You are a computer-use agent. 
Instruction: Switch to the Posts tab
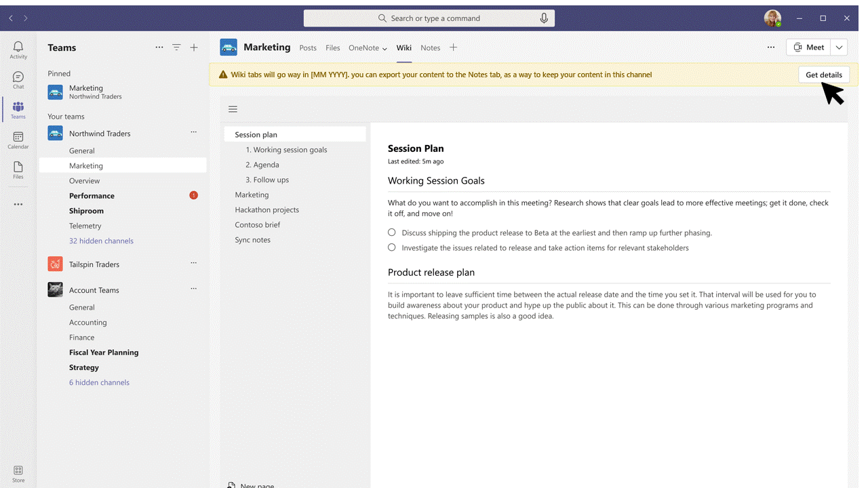pos(308,47)
